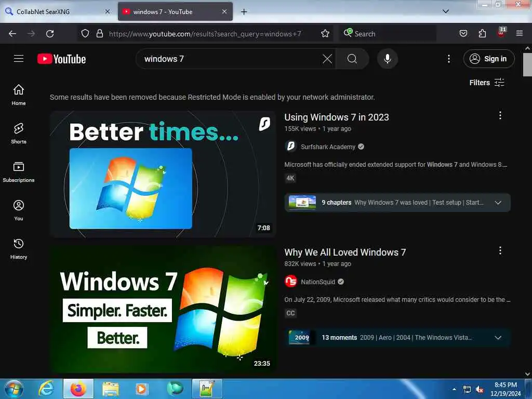Click the Firefox taskbar button
532x399 pixels.
click(x=78, y=389)
